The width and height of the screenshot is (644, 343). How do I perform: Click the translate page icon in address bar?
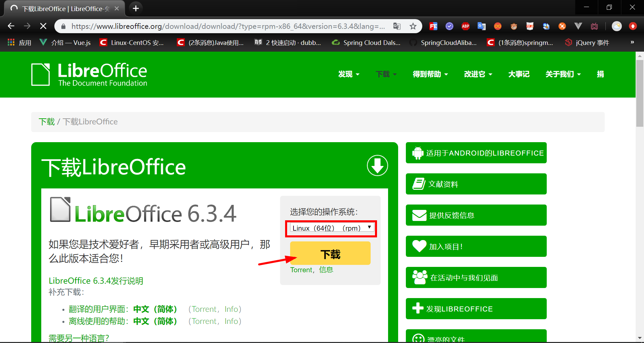pyautogui.click(x=397, y=26)
